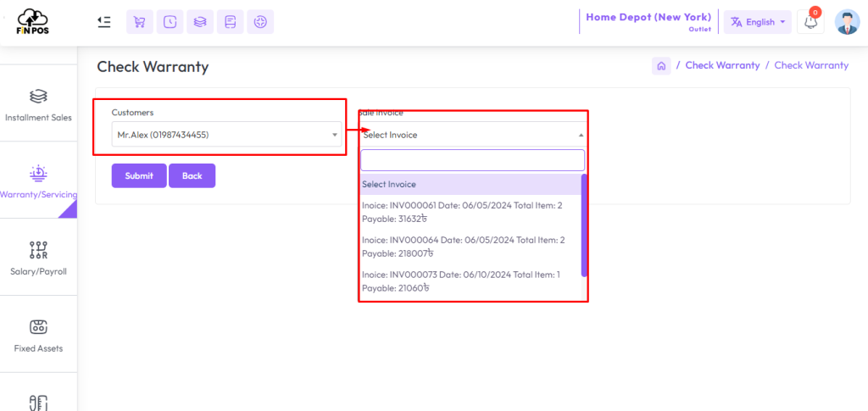
Task: Click the Installment Sales sidebar icon
Action: click(x=38, y=97)
